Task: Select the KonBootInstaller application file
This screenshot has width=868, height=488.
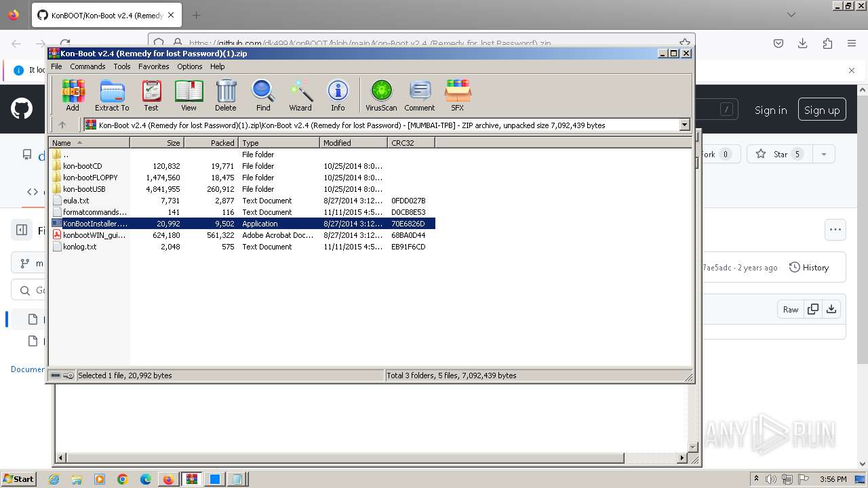Action: coord(242,224)
